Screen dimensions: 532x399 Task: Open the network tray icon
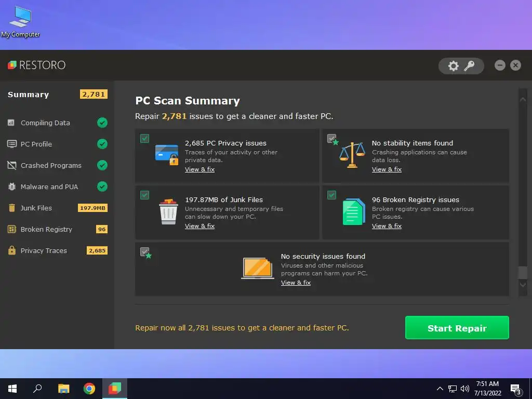pyautogui.click(x=453, y=389)
